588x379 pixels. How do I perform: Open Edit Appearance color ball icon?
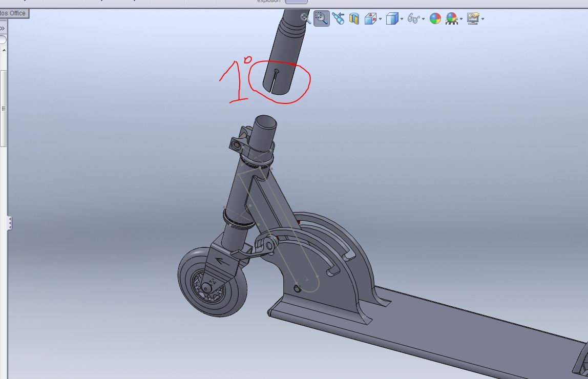pyautogui.click(x=435, y=18)
